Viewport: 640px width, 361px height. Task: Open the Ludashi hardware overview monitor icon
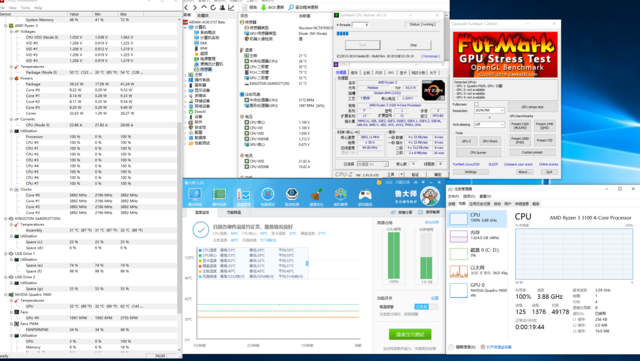point(195,195)
